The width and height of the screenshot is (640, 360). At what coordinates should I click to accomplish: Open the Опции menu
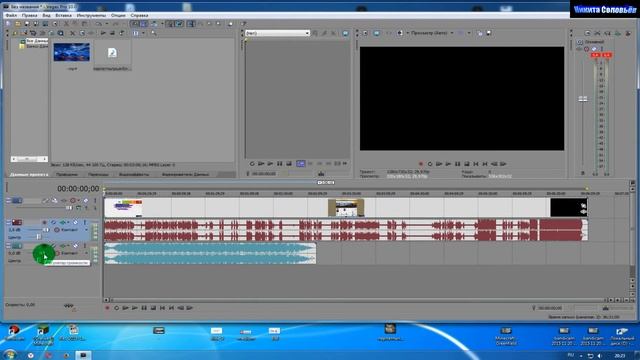click(x=118, y=16)
